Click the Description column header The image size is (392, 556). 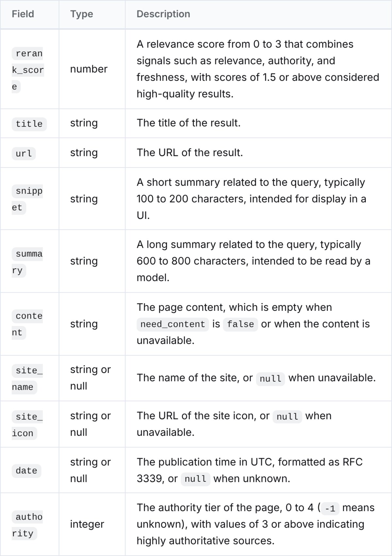click(x=163, y=14)
